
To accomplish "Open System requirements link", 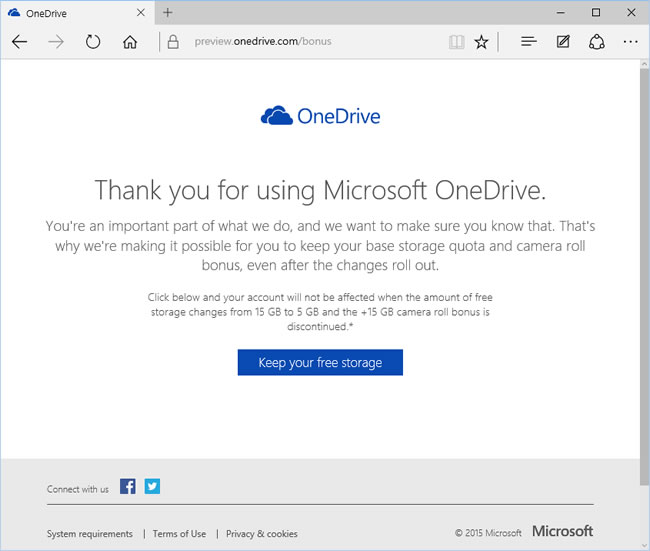I will click(89, 534).
